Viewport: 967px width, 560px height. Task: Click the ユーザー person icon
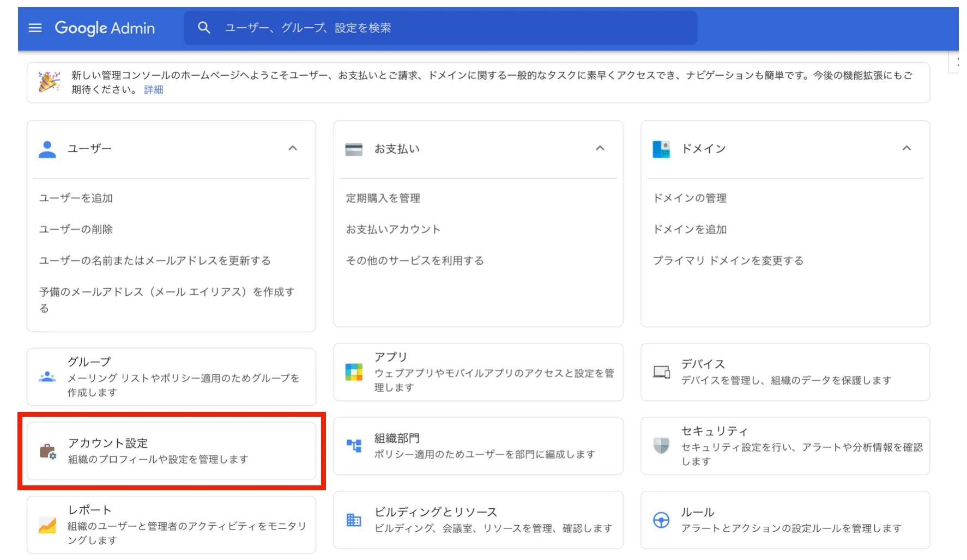(x=47, y=149)
